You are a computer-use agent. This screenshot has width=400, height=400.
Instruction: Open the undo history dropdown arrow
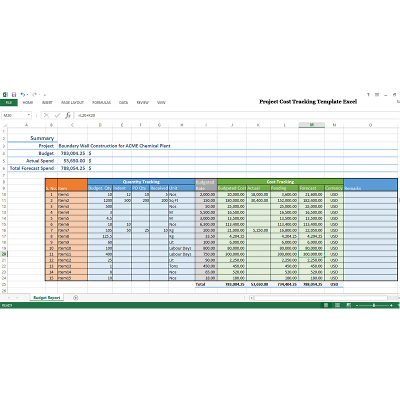click(x=27, y=95)
